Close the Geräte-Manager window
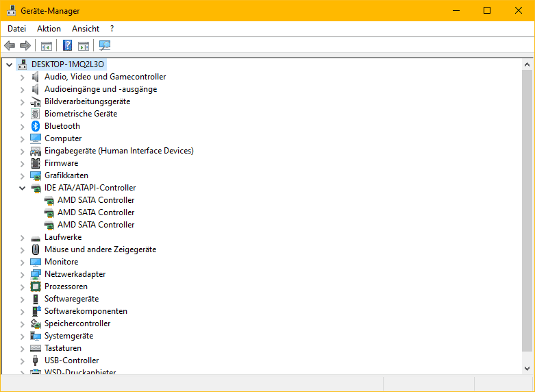The image size is (535, 392). coord(519,10)
